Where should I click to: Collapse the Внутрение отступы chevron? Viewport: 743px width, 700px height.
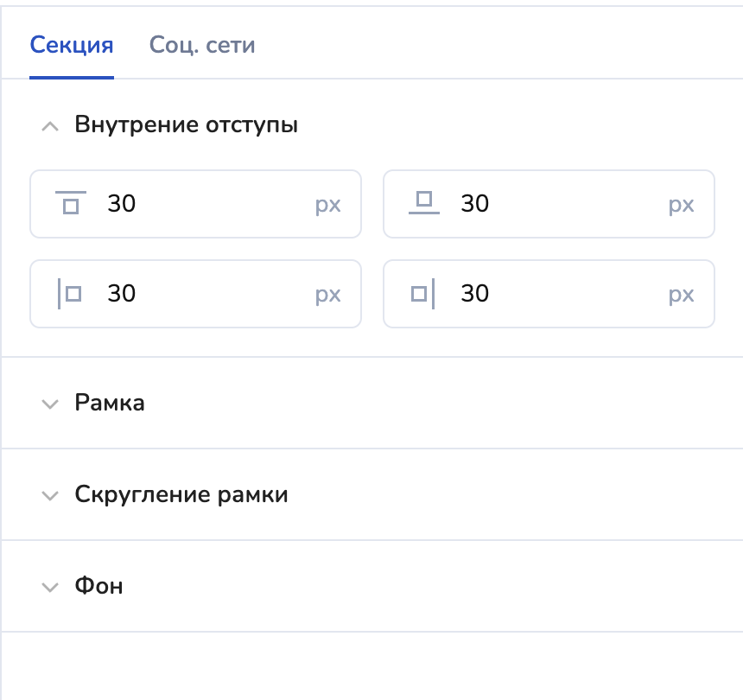pyautogui.click(x=50, y=126)
